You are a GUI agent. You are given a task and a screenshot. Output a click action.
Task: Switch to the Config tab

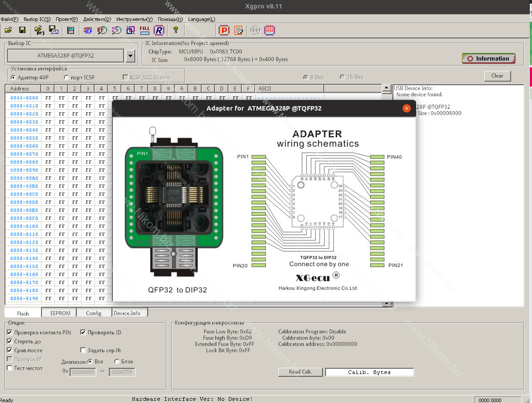[94, 313]
